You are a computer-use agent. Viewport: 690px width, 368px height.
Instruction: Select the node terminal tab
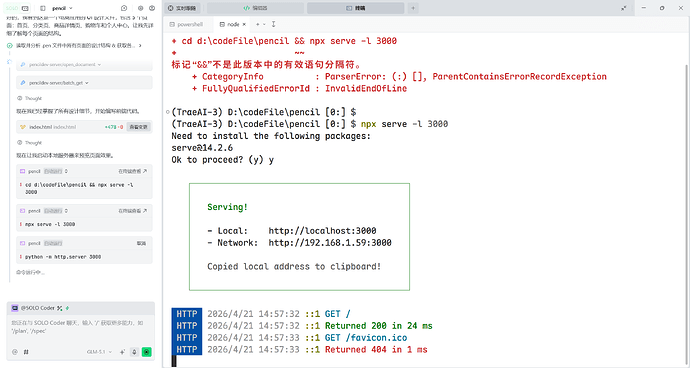point(230,25)
